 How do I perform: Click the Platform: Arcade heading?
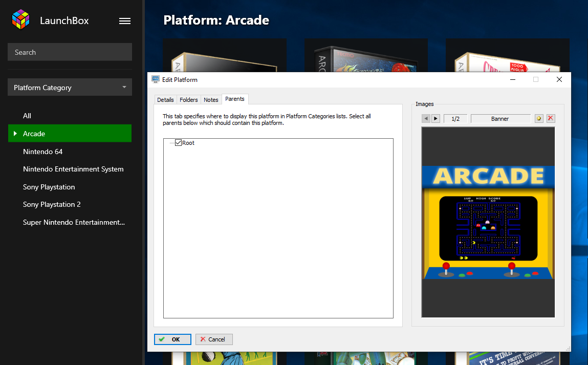click(x=216, y=20)
